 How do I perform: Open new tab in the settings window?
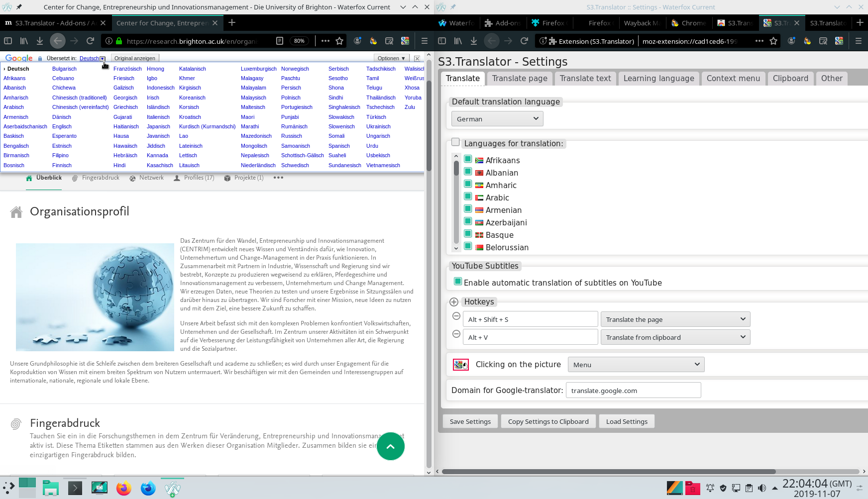point(860,22)
